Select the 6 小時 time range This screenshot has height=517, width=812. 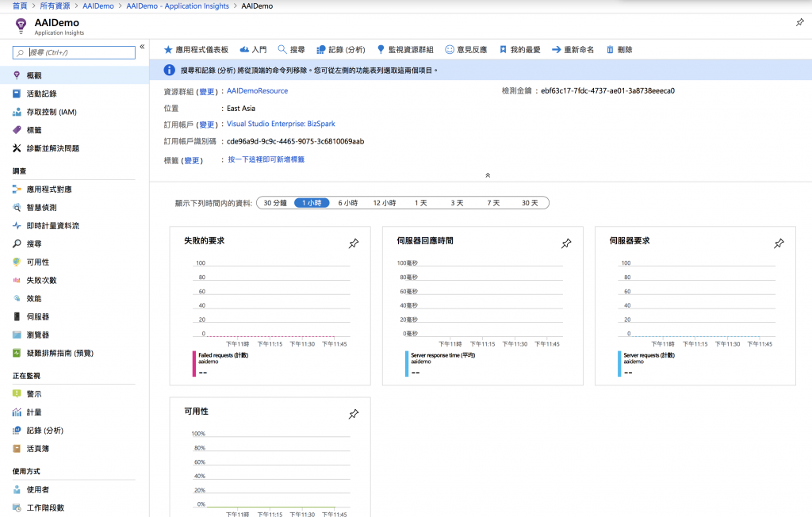[348, 203]
